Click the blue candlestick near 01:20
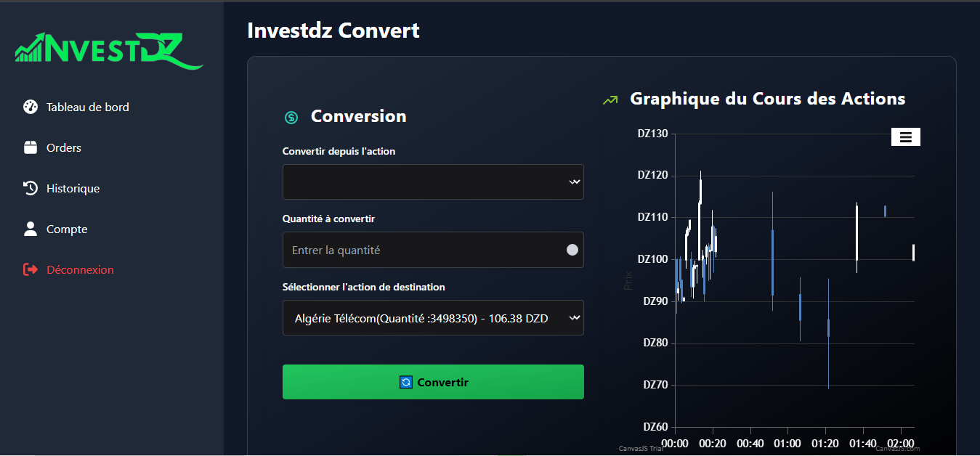The width and height of the screenshot is (980, 456). point(828,327)
